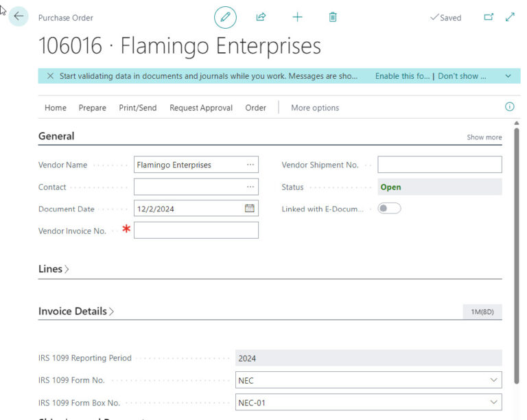The height and width of the screenshot is (420, 527).
Task: Click the Open status value
Action: coord(440,187)
